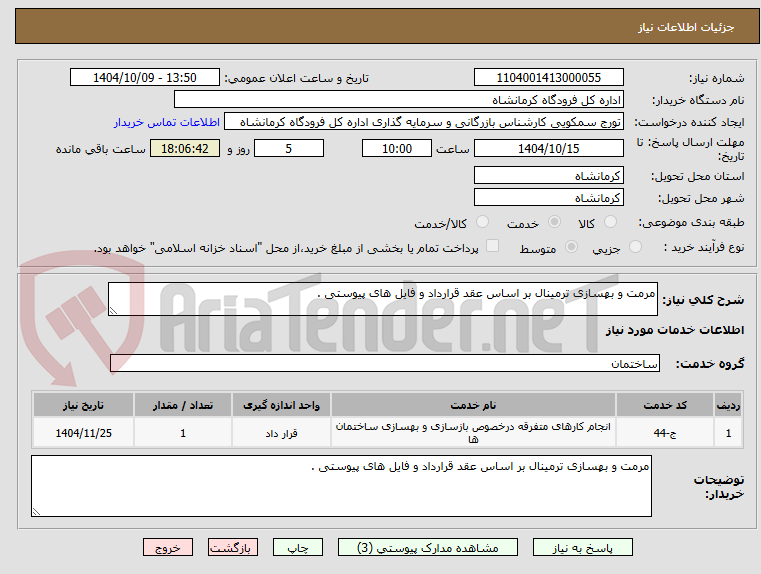Click the buyer name field 'اداره کل فرودگاه کرمانشاه'
The width and height of the screenshot is (761, 574).
(398, 99)
